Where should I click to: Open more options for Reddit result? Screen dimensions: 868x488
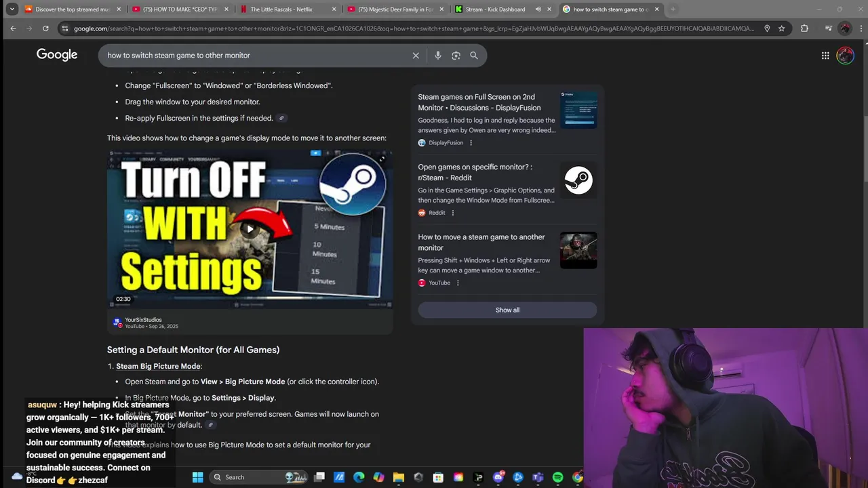(x=453, y=213)
